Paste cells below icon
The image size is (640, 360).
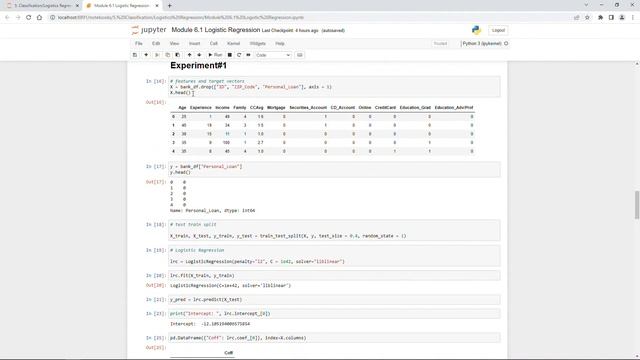(178, 55)
